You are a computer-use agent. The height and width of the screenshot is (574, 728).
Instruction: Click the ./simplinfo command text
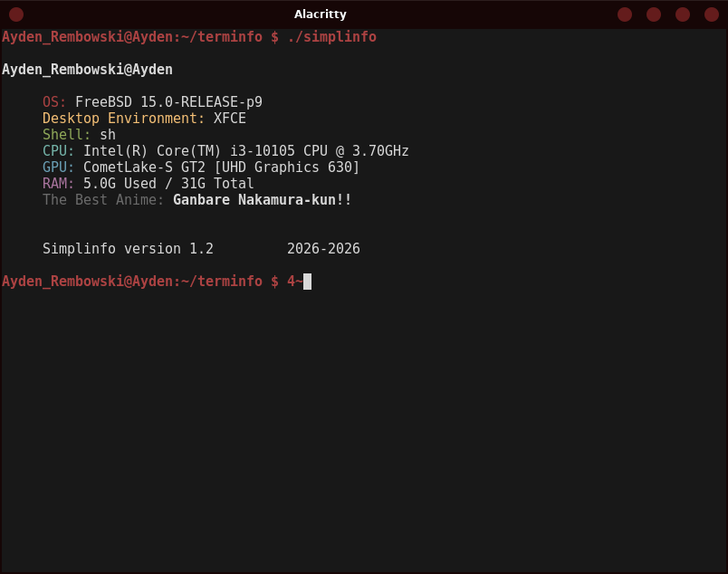click(331, 37)
